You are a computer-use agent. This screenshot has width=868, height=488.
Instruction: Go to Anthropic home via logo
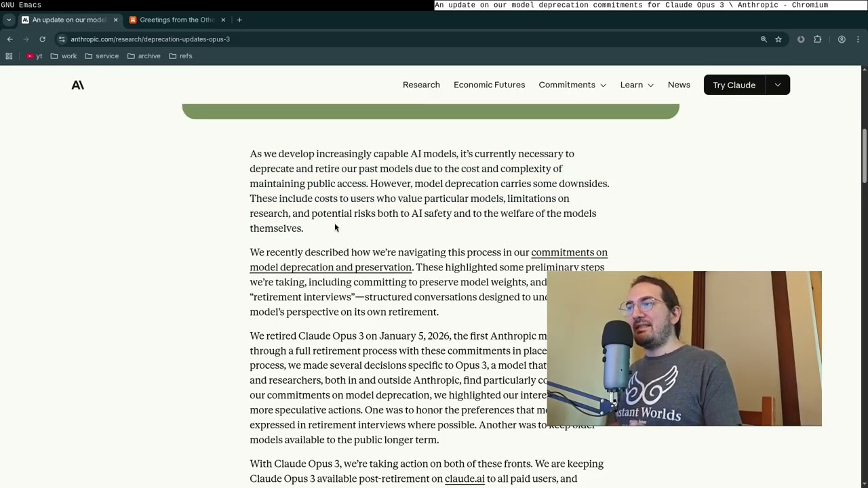pos(78,85)
